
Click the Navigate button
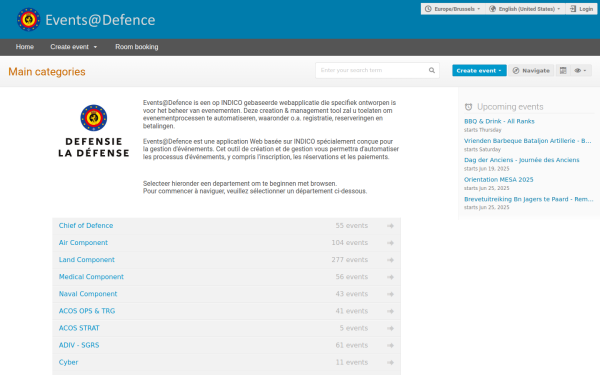coord(531,70)
